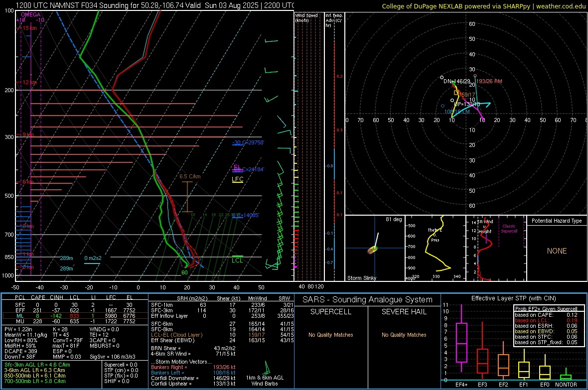
Task: Click the blue 'Bunkers Left =' row
Action: (x=193, y=373)
